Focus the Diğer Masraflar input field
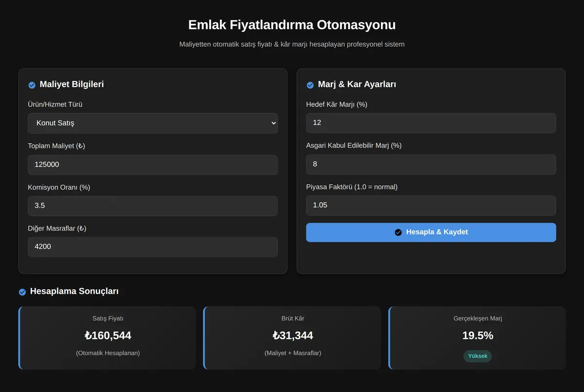Image resolution: width=584 pixels, height=392 pixels. click(x=153, y=247)
